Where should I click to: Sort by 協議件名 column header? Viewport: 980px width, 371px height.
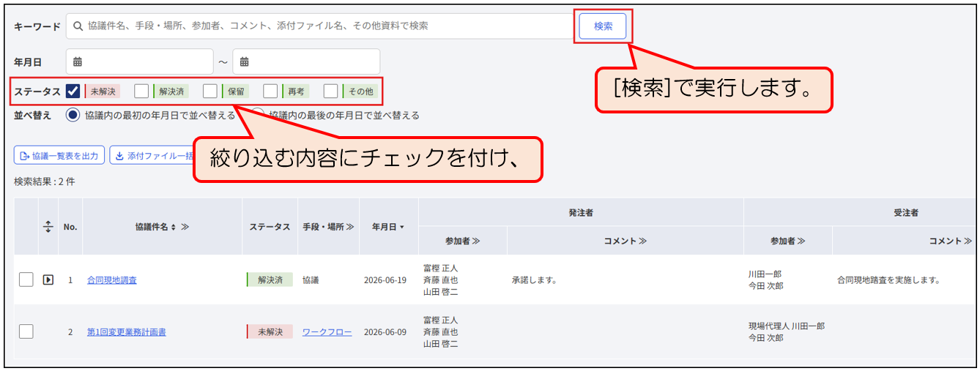click(x=155, y=227)
